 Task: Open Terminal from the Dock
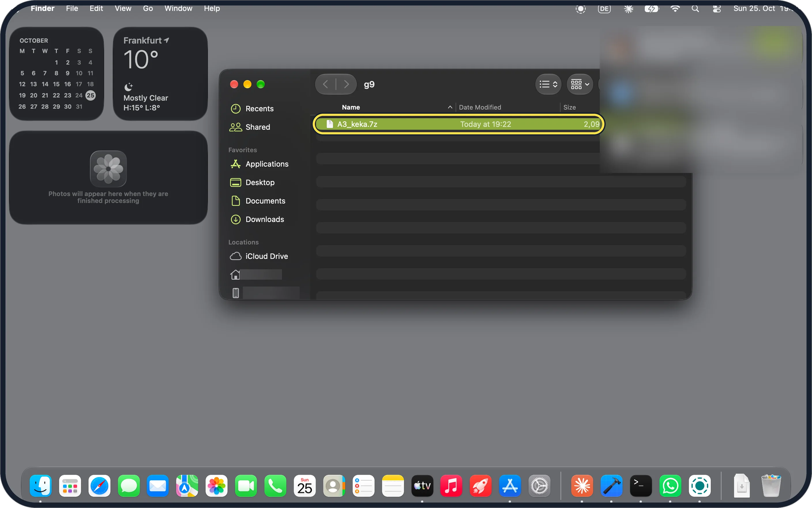coord(641,486)
